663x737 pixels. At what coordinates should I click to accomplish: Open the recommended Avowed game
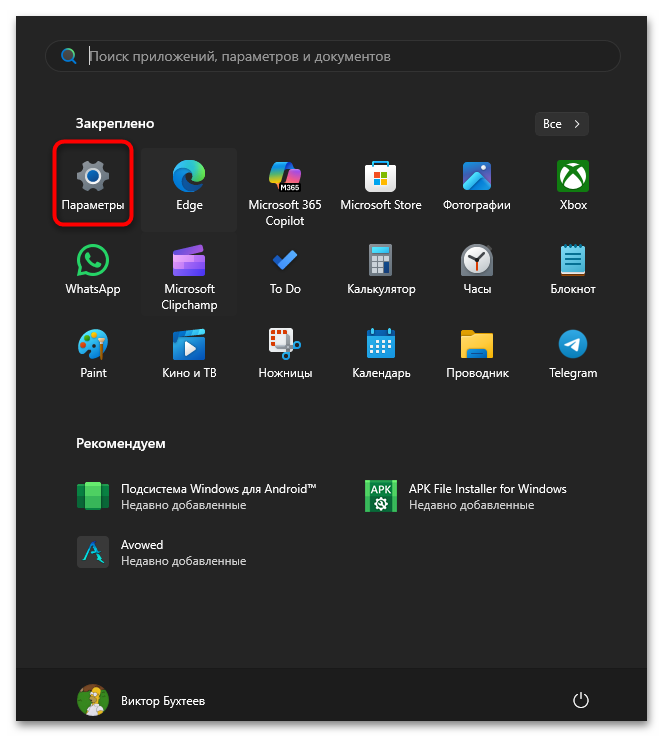(162, 552)
